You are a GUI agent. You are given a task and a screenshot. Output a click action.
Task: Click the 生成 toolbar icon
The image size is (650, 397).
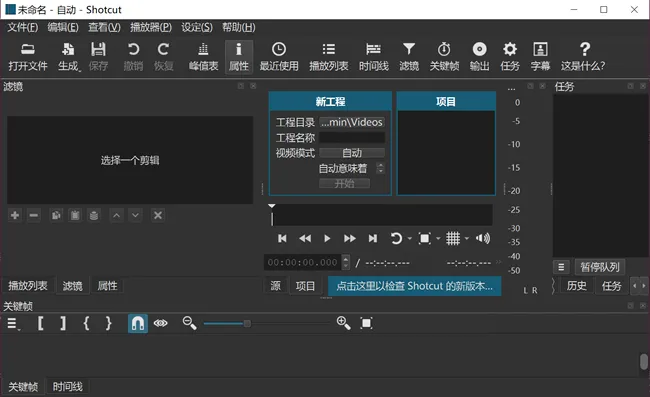[68, 57]
